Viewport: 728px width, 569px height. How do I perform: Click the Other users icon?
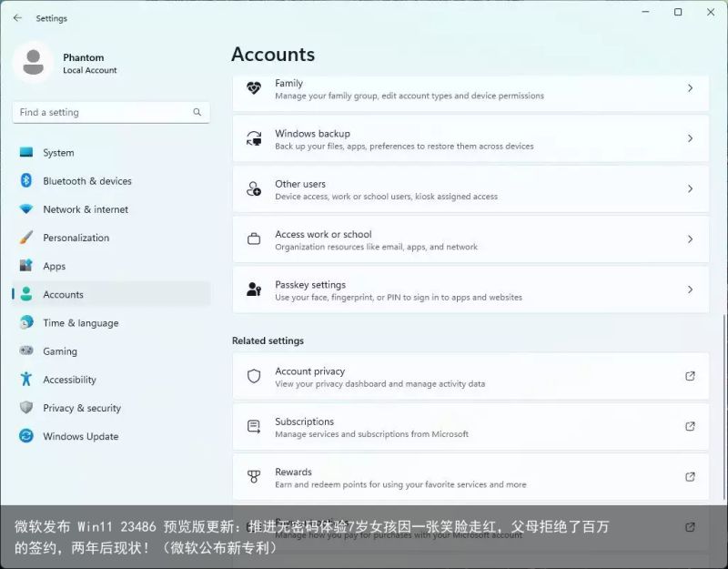pyautogui.click(x=254, y=188)
